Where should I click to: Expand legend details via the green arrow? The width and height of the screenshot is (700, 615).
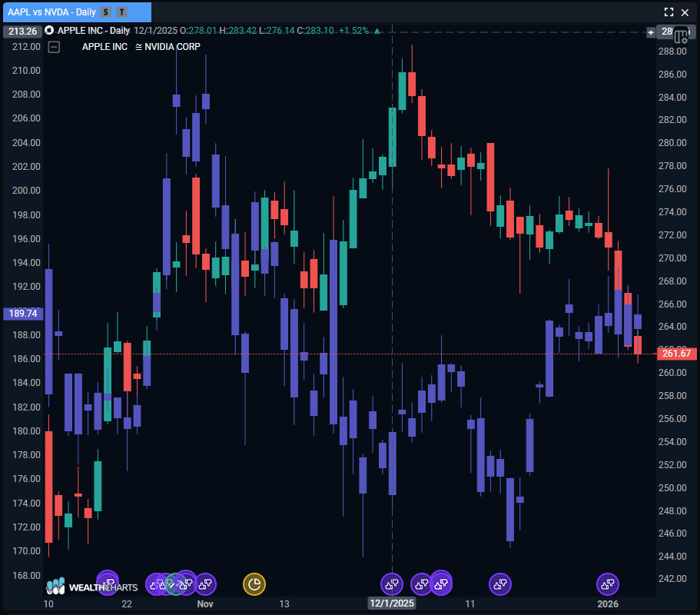(376, 32)
